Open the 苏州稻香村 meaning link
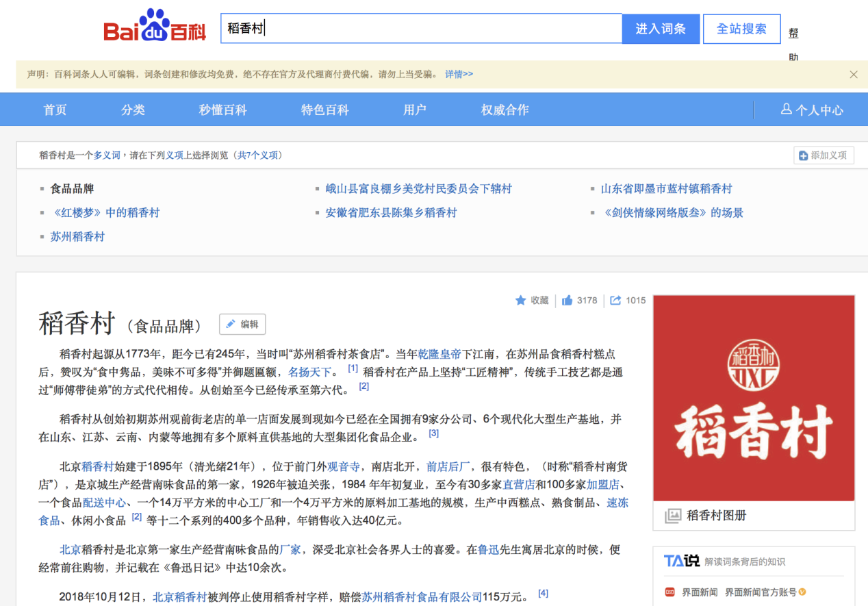 [x=77, y=237]
